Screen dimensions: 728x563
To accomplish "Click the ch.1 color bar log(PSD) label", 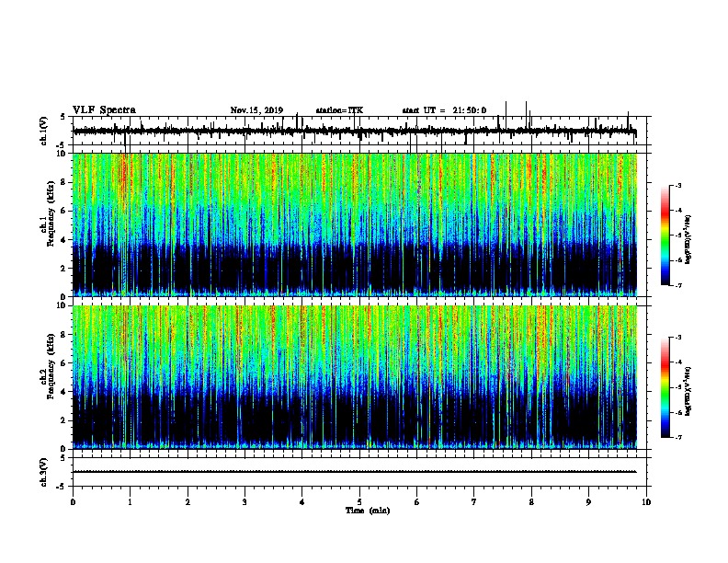I will click(688, 239).
